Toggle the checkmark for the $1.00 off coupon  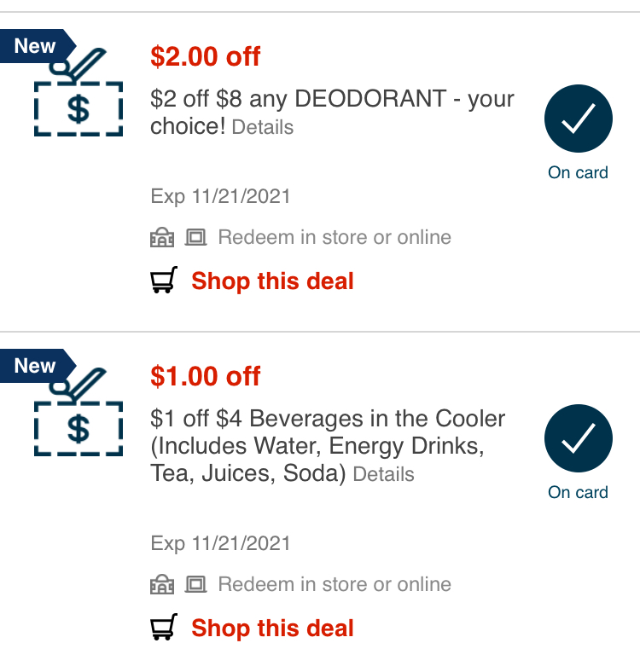578,439
